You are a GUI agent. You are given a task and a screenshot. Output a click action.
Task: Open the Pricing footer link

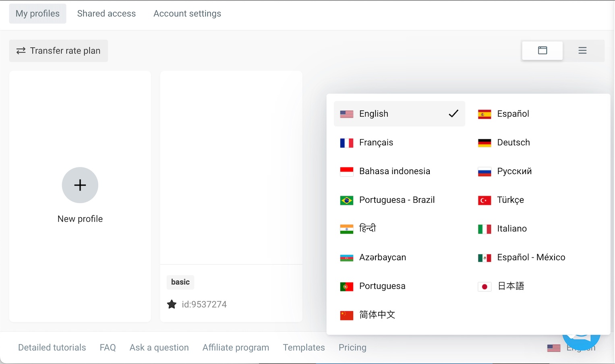pos(352,348)
